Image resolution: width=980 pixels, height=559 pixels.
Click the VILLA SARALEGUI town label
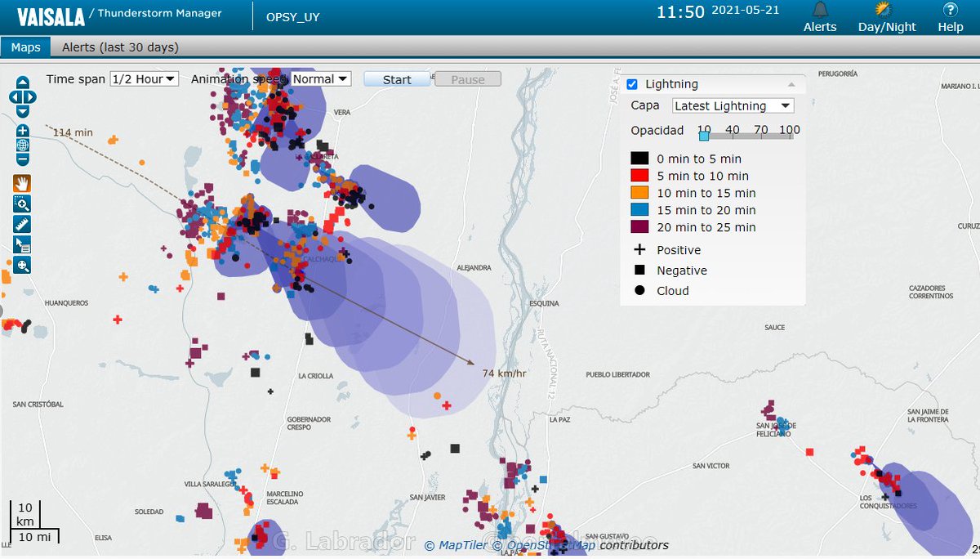(210, 484)
